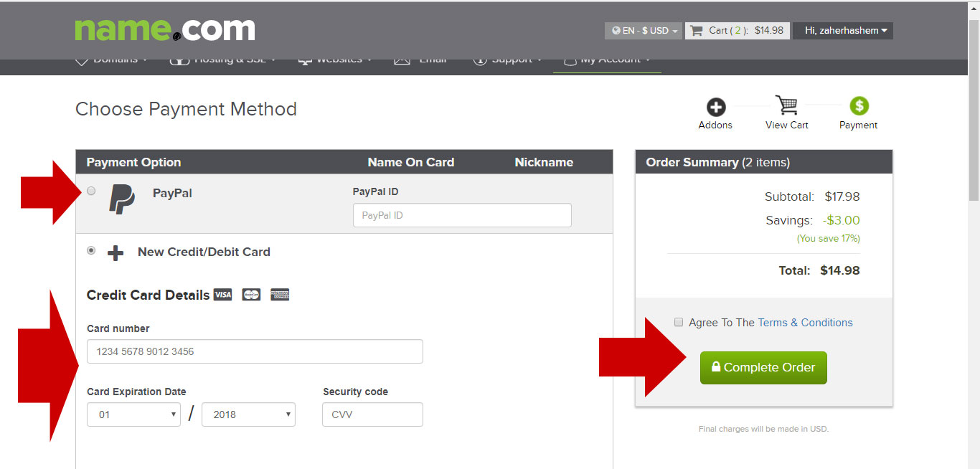Viewport: 980px width, 469px height.
Task: Open the Cart (2) $14.98 button
Action: coord(738,31)
